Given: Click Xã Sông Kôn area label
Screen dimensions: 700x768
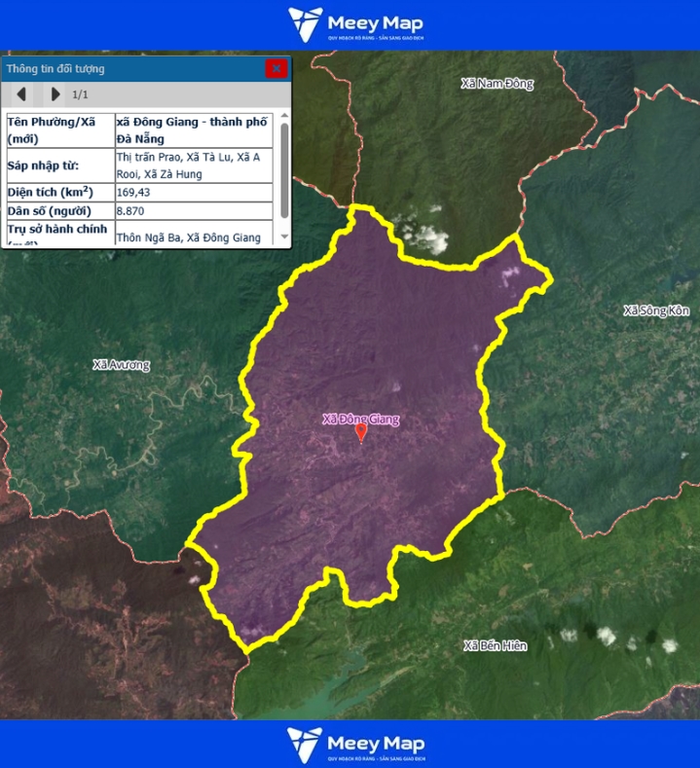Looking at the screenshot, I should (x=655, y=311).
